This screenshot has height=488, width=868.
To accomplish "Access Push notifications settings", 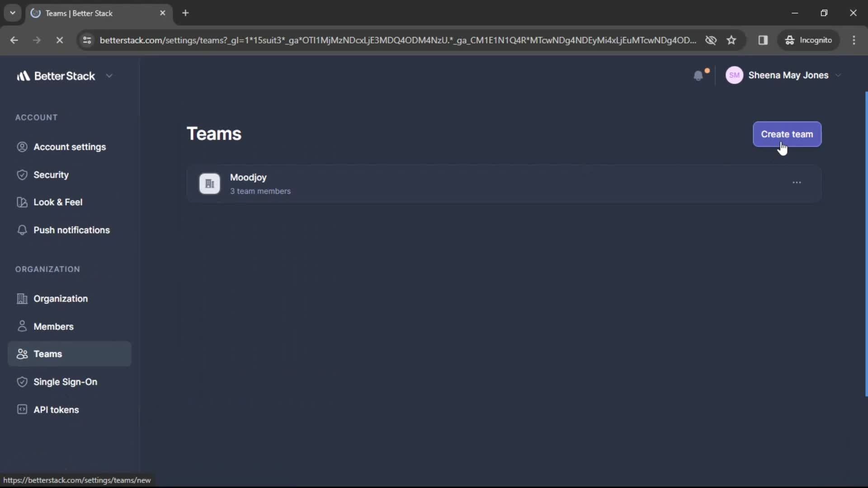I will [x=71, y=230].
